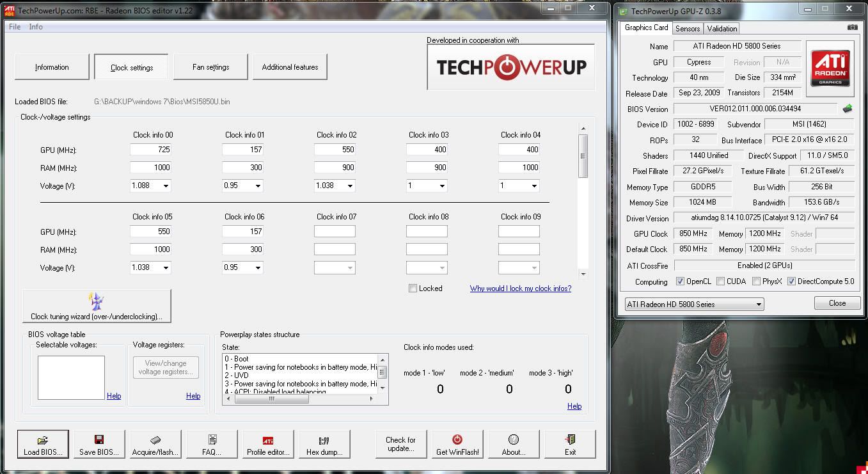Click the Check for update button

401,444
